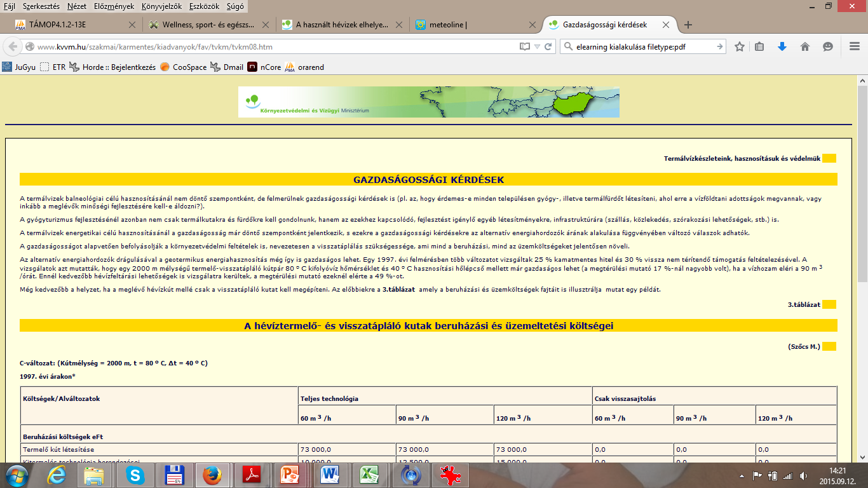This screenshot has height=488, width=868.
Task: Open the ETR bookmark
Action: point(53,67)
